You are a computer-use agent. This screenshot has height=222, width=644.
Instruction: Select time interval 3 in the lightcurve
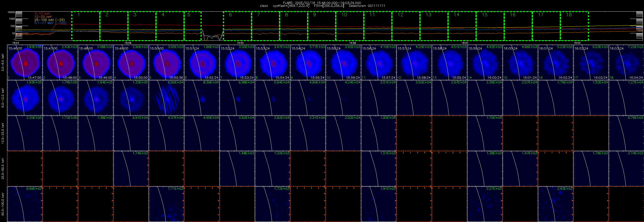click(x=142, y=26)
